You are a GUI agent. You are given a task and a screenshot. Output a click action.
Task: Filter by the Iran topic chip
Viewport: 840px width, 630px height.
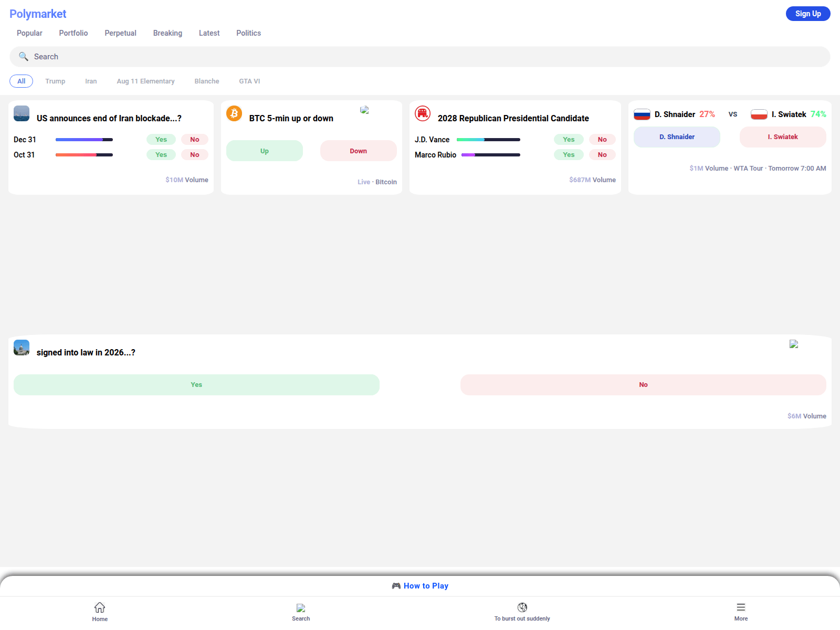point(91,81)
